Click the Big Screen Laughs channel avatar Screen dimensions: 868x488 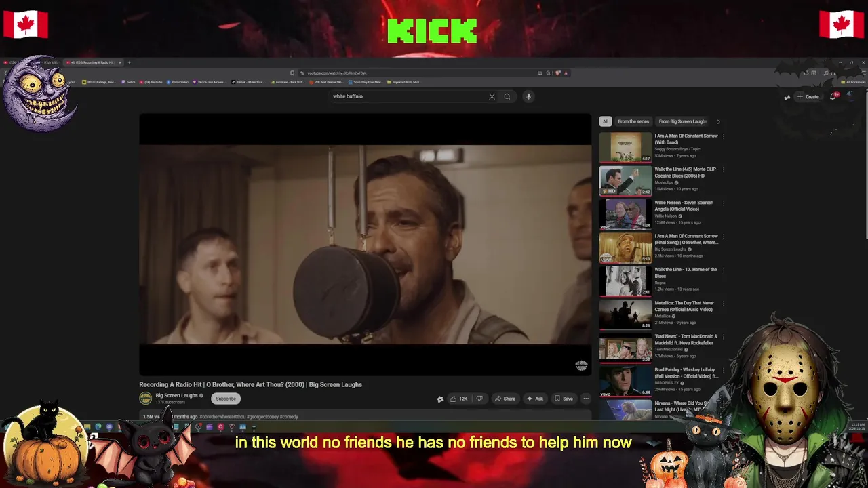[145, 399]
